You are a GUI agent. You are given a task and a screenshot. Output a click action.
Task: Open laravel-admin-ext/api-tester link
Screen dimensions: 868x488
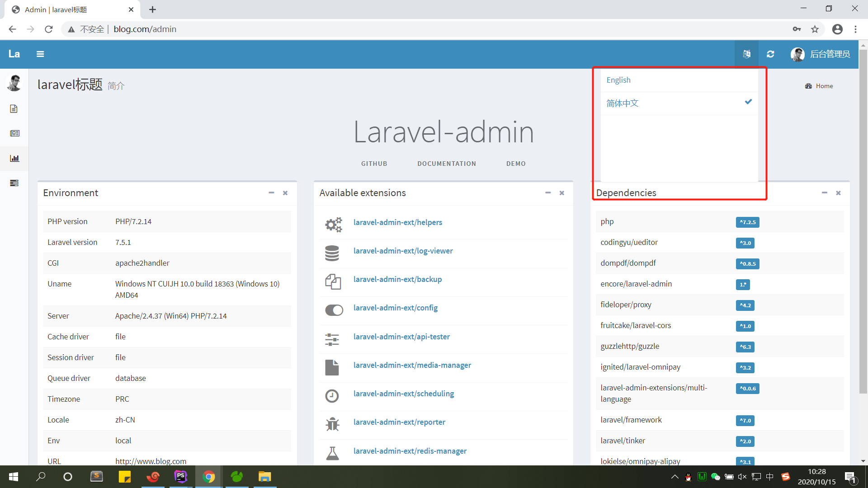click(401, 337)
